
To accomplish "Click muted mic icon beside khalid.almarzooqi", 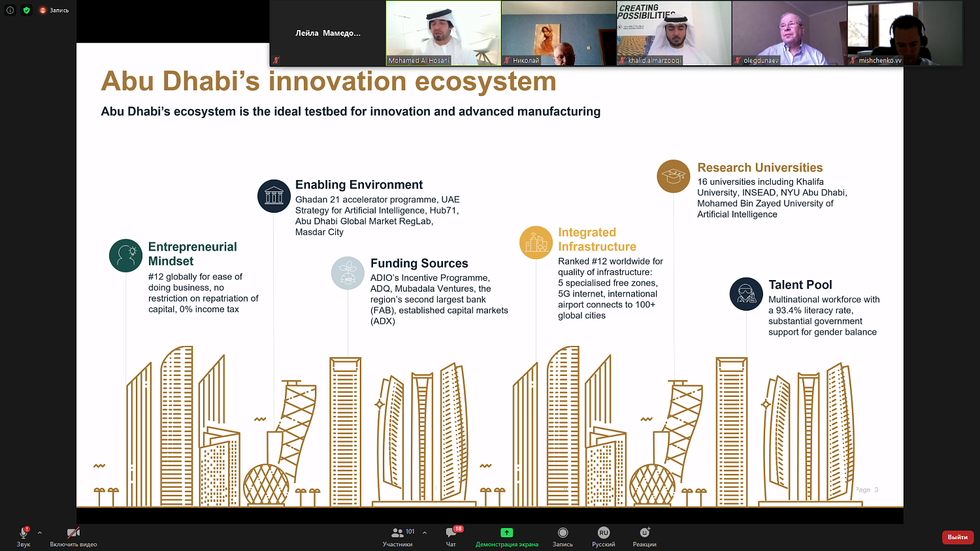I will [x=623, y=61].
